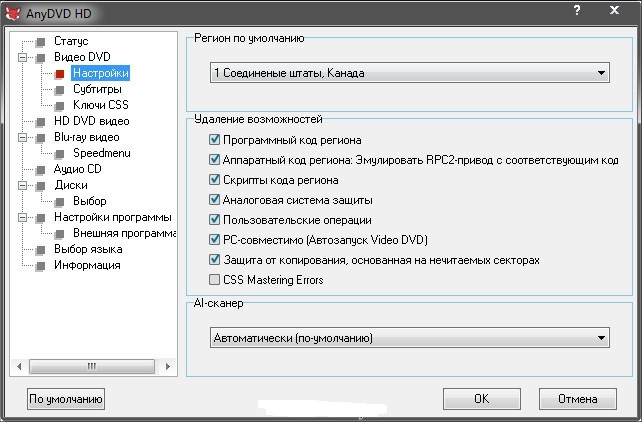Open the default region dropdown
642x422 pixels.
[410, 73]
